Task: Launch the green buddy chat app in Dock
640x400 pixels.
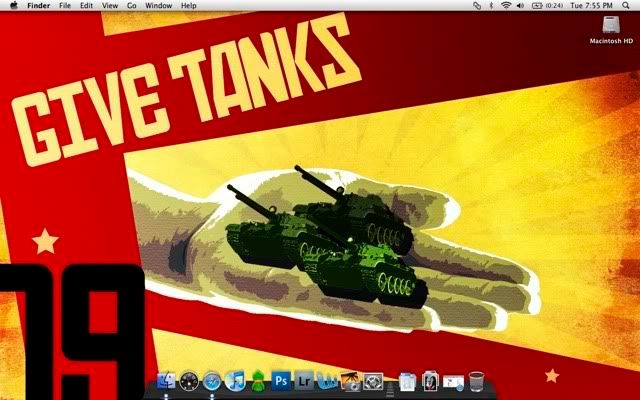Action: [x=258, y=380]
